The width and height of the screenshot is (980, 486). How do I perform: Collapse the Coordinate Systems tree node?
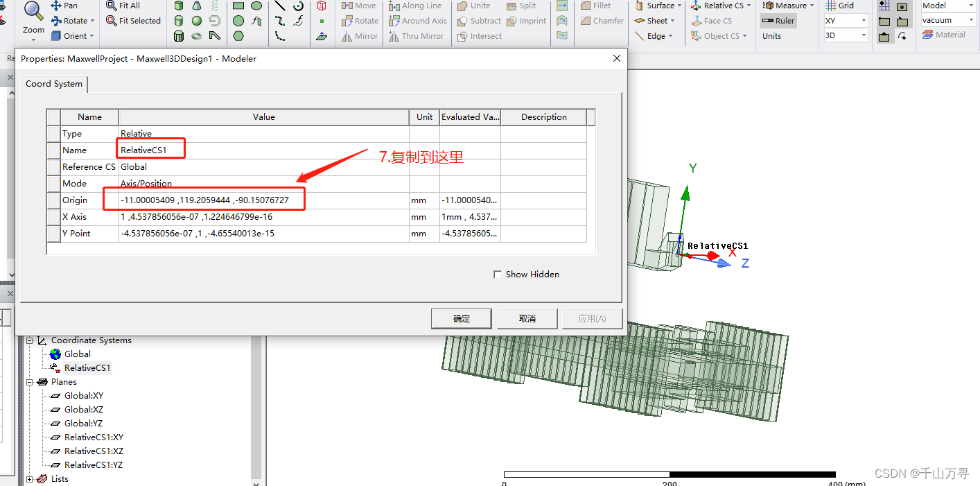(30, 340)
